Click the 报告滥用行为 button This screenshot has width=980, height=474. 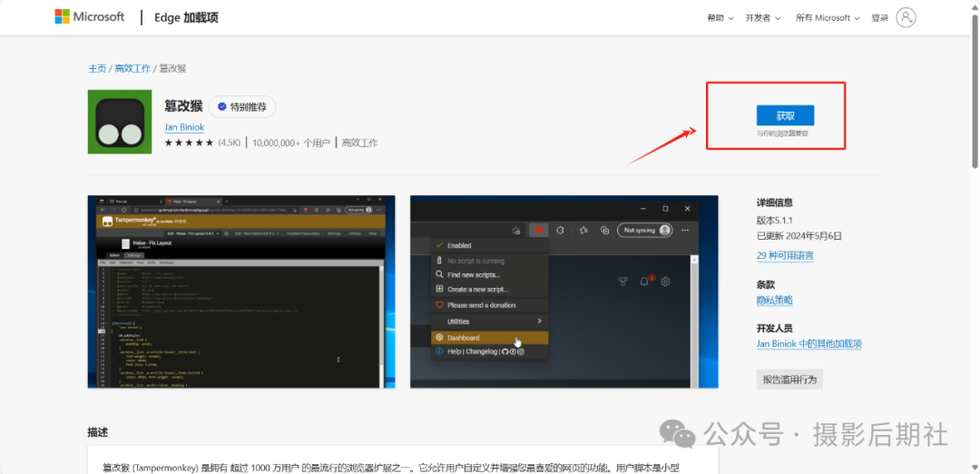coord(789,380)
